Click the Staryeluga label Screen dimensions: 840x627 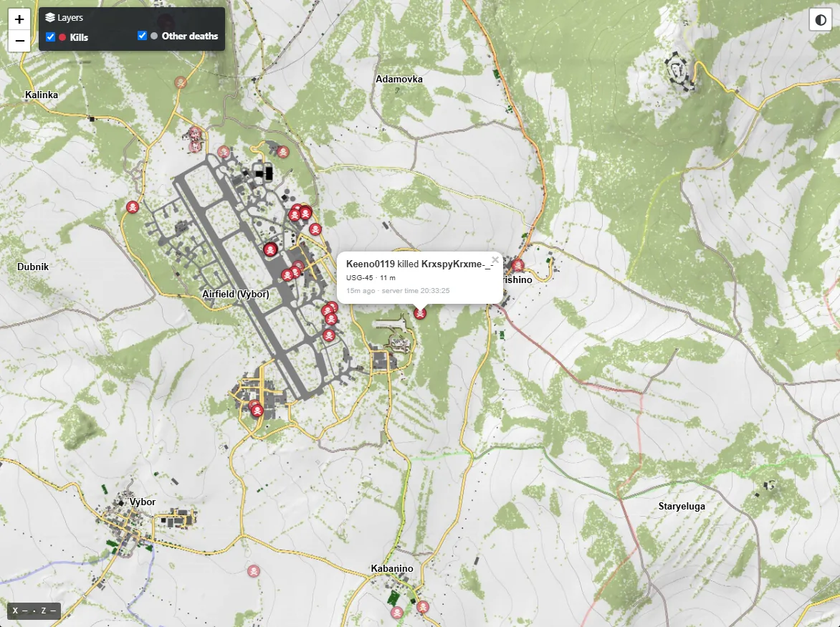pyautogui.click(x=682, y=506)
